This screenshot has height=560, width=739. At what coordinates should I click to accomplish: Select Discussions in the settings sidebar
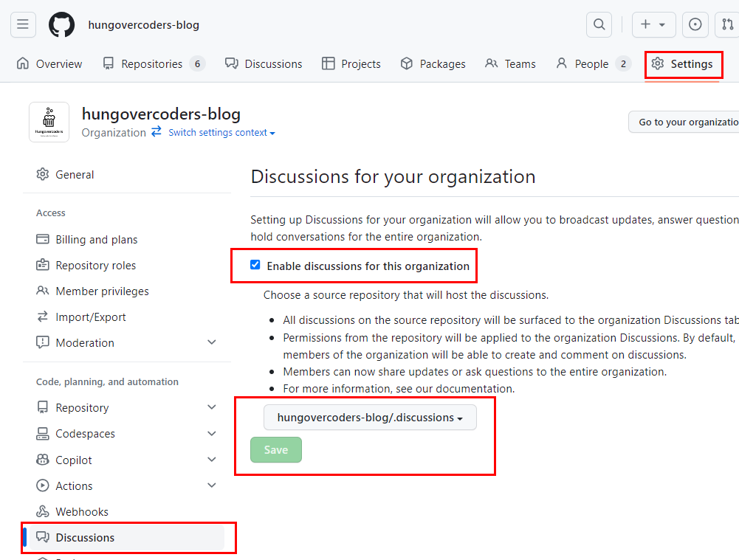coord(127,537)
